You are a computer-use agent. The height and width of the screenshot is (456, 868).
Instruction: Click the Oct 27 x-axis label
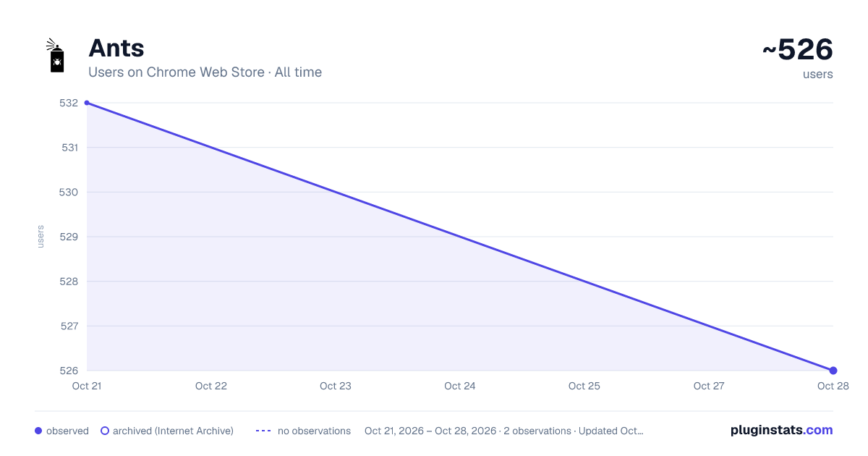(x=709, y=386)
